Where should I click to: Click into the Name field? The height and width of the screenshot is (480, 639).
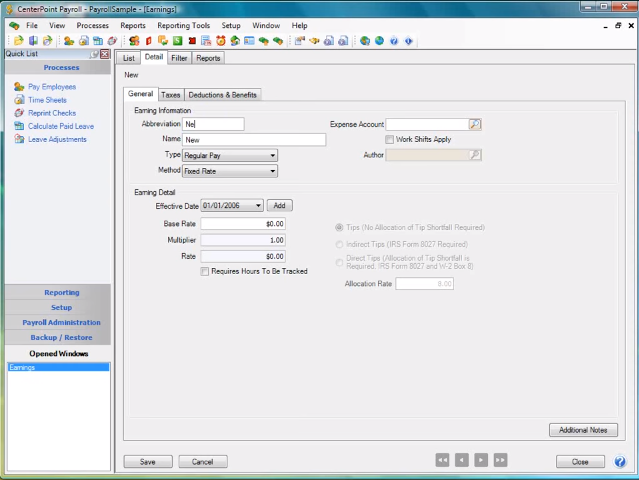pyautogui.click(x=254, y=140)
